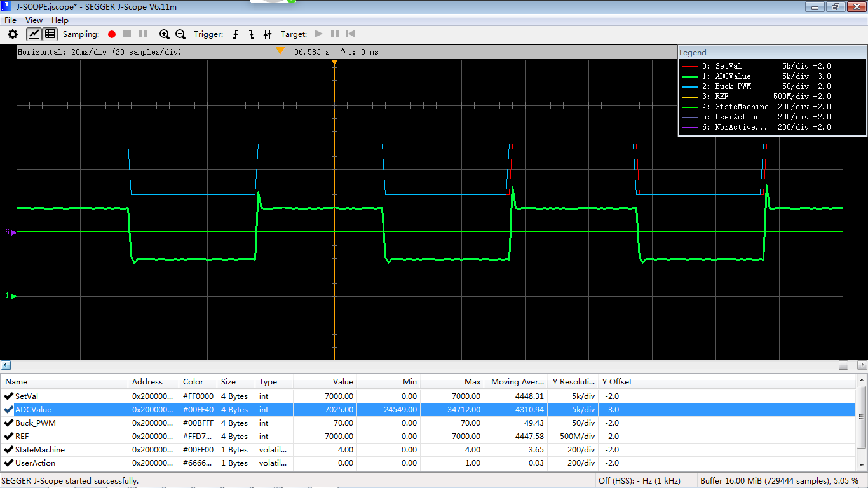The height and width of the screenshot is (488, 868).
Task: Click ADCValue value 7025.00 cell
Action: pyautogui.click(x=325, y=409)
